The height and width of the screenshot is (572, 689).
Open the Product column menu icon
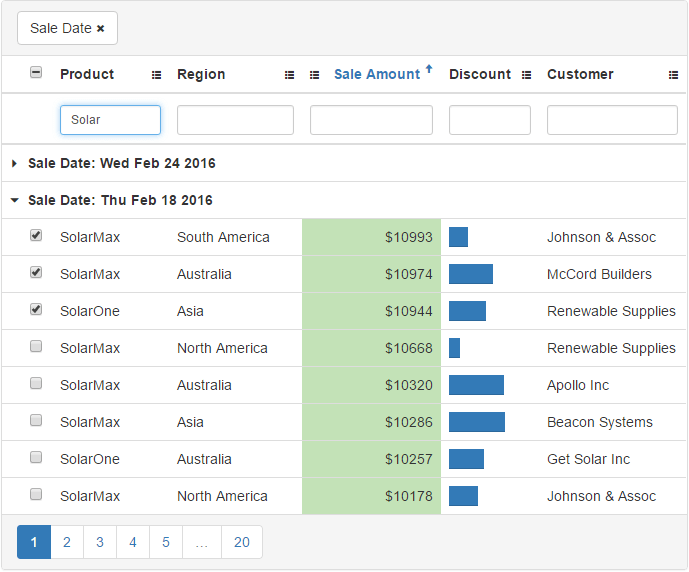click(156, 75)
